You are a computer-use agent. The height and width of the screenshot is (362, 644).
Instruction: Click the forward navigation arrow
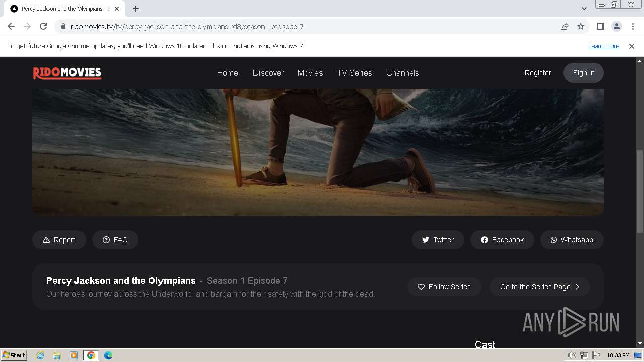point(27,26)
